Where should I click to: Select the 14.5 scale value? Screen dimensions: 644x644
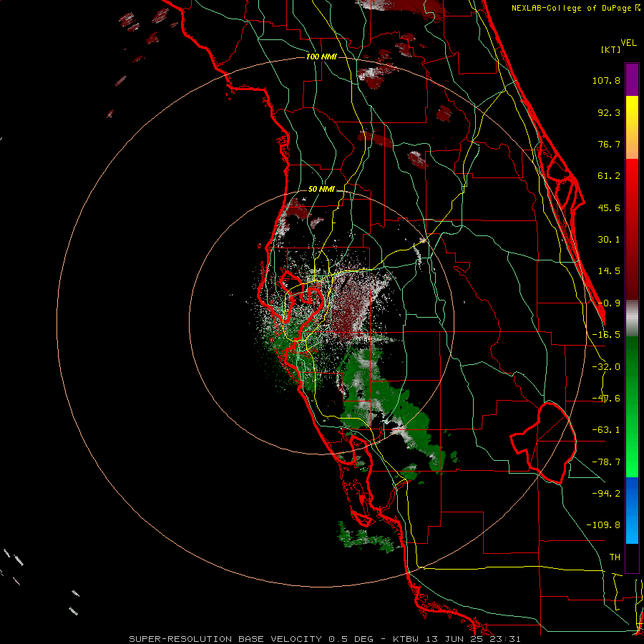(609, 271)
